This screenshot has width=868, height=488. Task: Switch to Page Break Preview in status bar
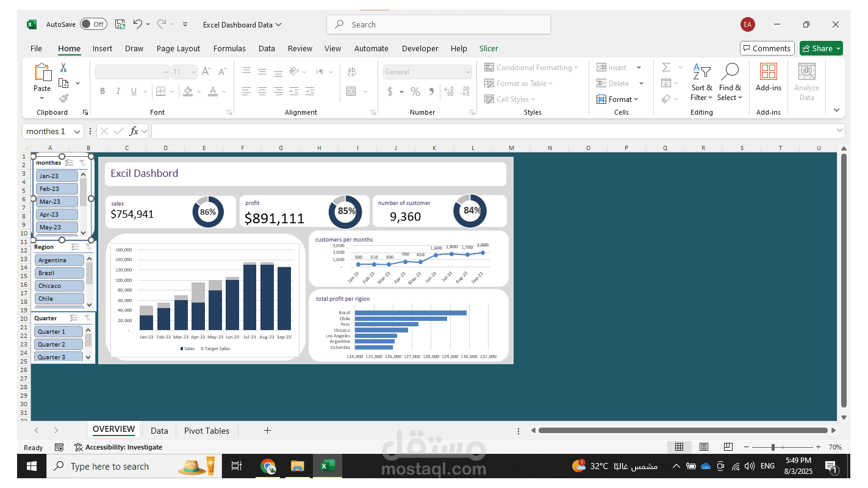point(728,447)
